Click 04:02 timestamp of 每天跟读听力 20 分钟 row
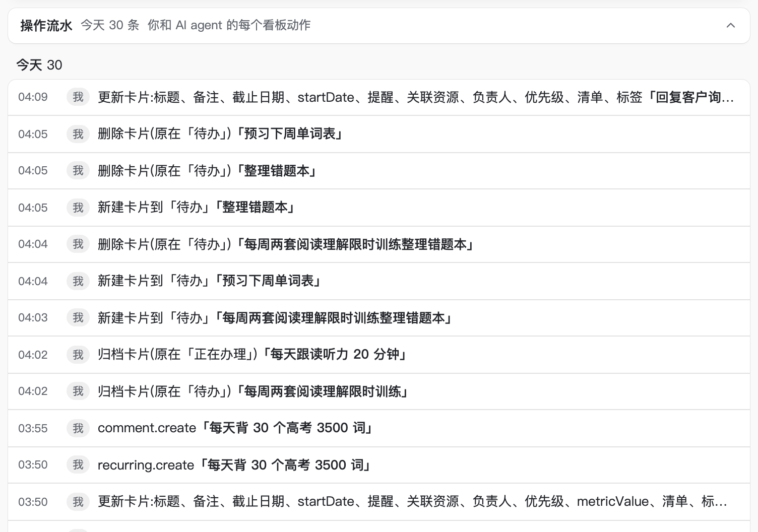 coord(33,355)
